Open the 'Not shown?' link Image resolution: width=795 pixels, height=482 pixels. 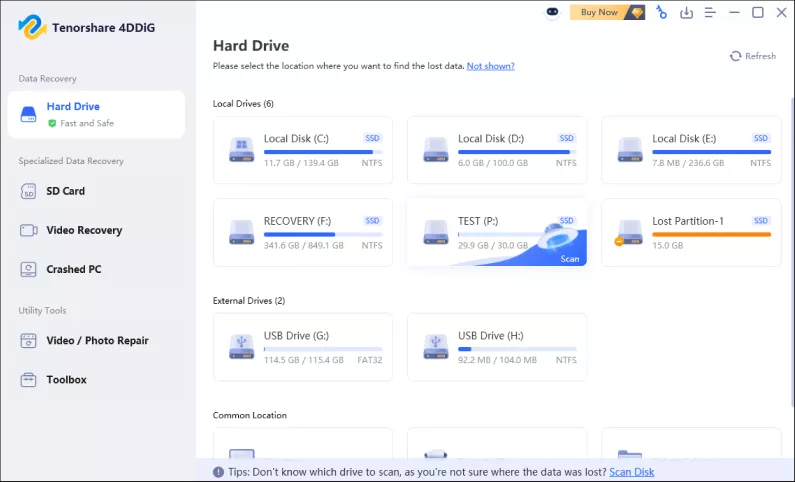click(x=490, y=66)
